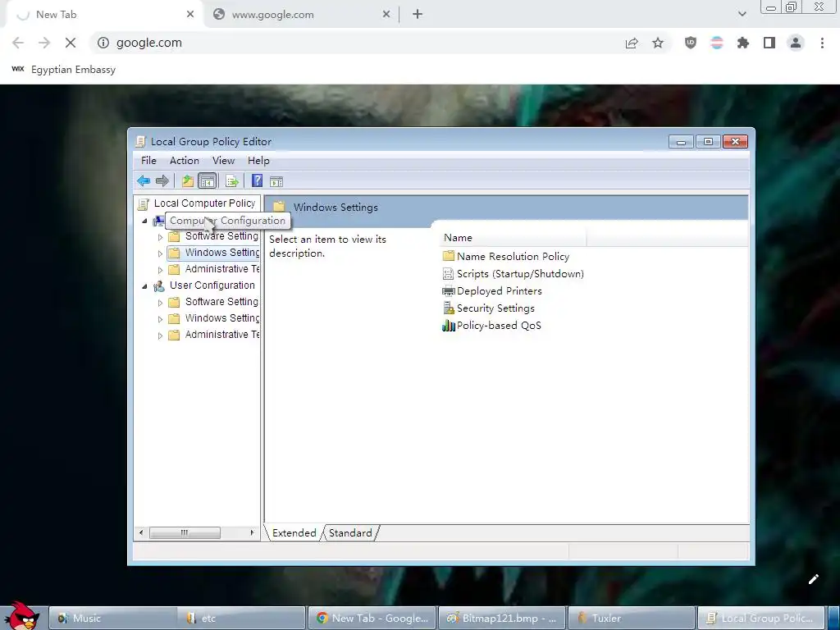Select the Policy-based QoS item

tap(491, 325)
